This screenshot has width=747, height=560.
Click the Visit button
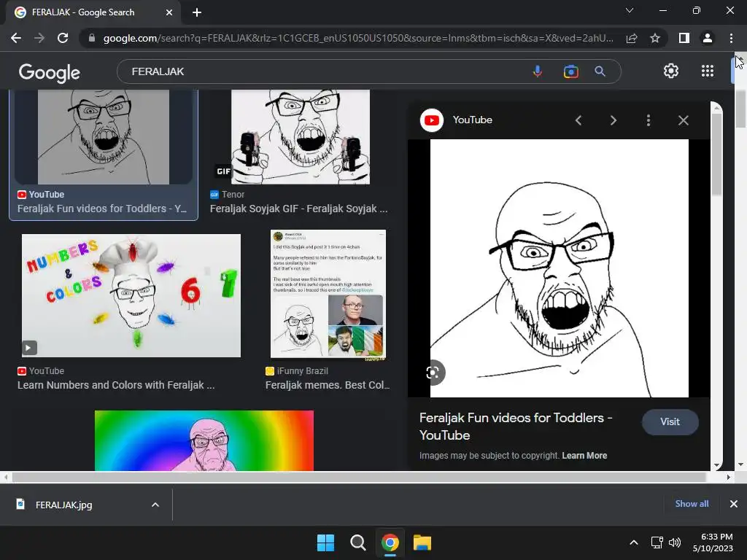670,422
